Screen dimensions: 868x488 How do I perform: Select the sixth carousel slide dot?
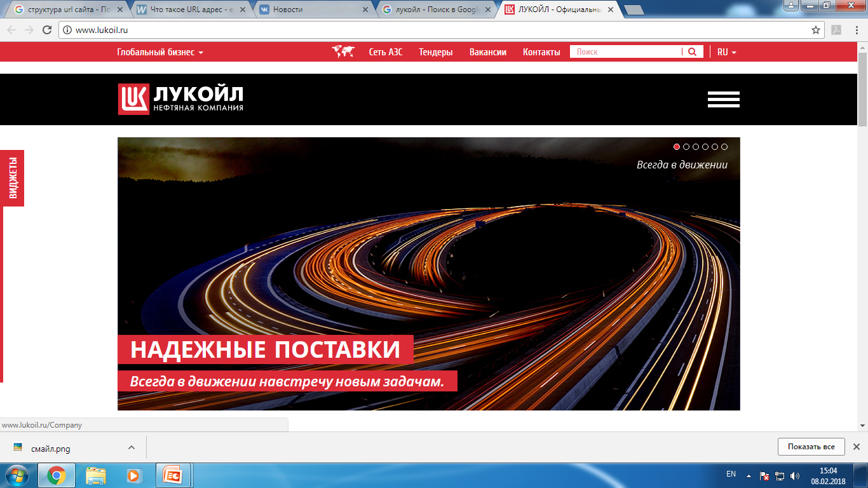[724, 147]
